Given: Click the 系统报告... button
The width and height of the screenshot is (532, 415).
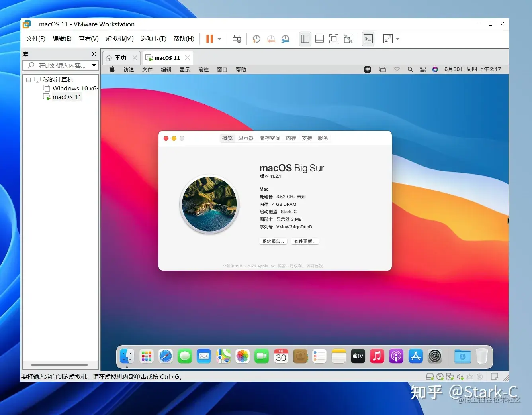Looking at the screenshot, I should [273, 241].
